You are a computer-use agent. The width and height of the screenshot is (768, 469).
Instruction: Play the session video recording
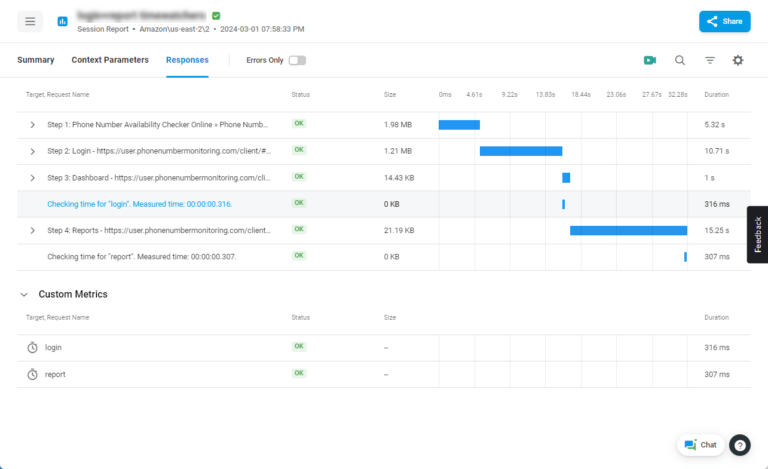tap(650, 60)
